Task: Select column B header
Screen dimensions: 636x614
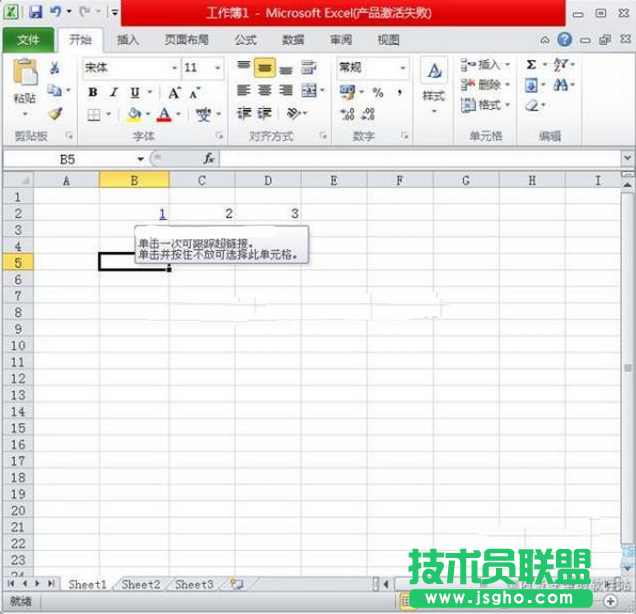Action: pos(134,180)
